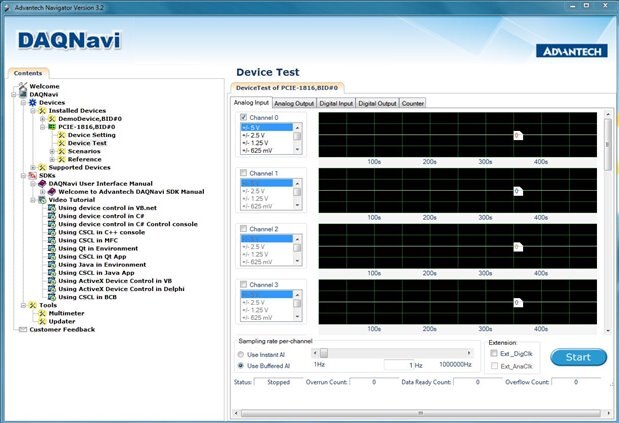
Task: Click the Scenarios icon
Action: (x=61, y=151)
